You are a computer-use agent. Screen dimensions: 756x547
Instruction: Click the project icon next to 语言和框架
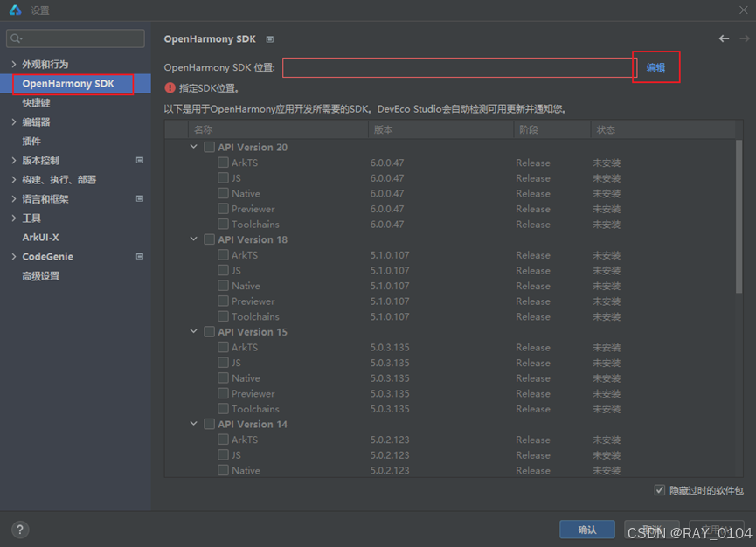pyautogui.click(x=140, y=198)
